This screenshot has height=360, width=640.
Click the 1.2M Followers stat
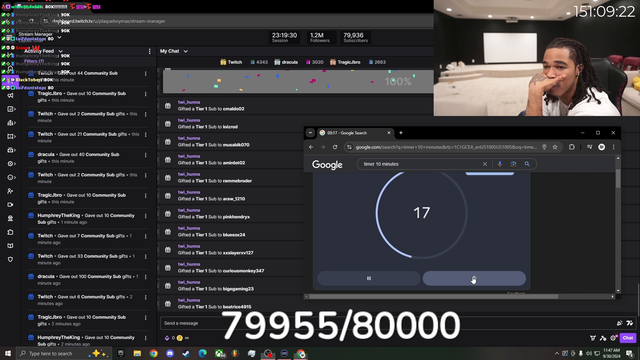pyautogui.click(x=320, y=37)
